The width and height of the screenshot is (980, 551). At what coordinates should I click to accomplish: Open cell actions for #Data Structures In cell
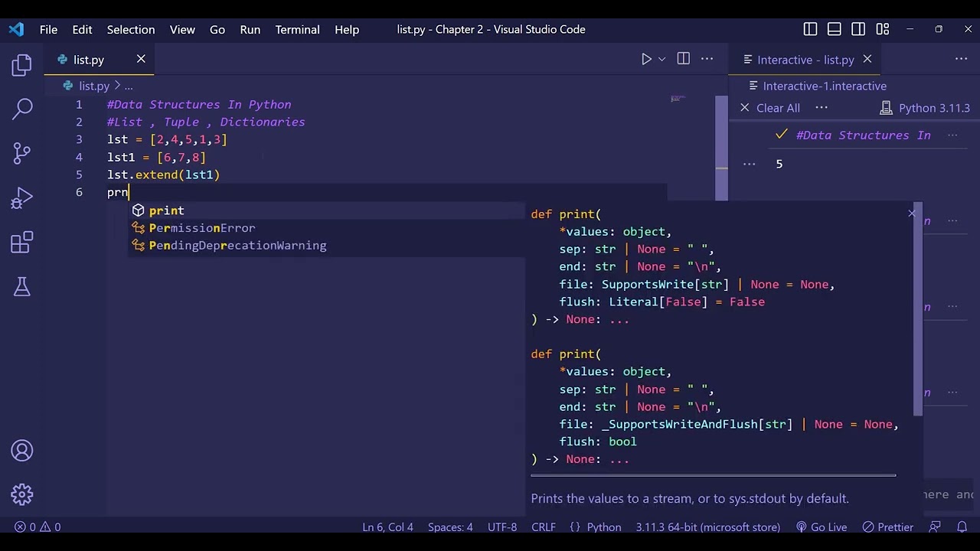tap(952, 135)
